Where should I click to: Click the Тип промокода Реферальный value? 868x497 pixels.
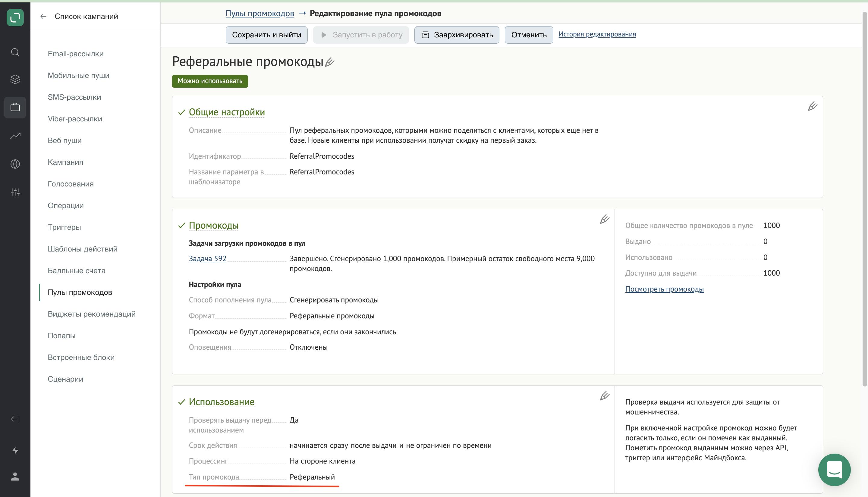(312, 477)
